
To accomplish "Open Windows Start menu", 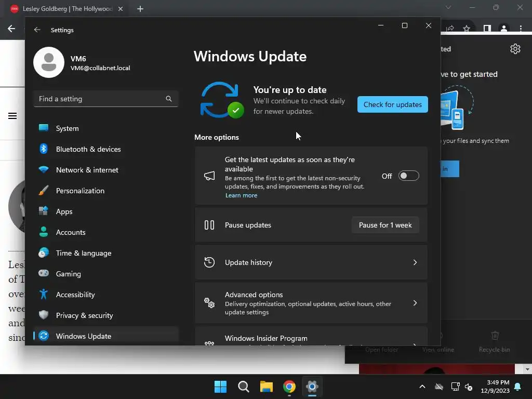I will (x=220, y=387).
